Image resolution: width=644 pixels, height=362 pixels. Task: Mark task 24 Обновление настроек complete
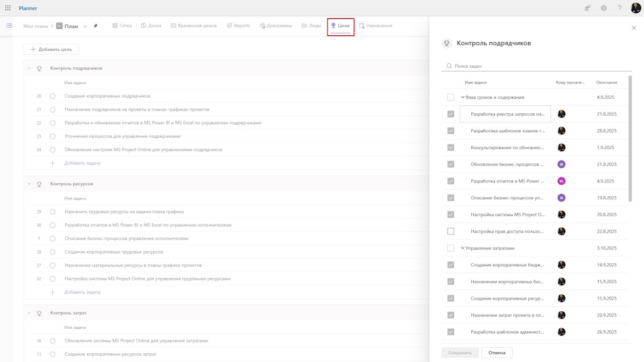click(x=53, y=150)
